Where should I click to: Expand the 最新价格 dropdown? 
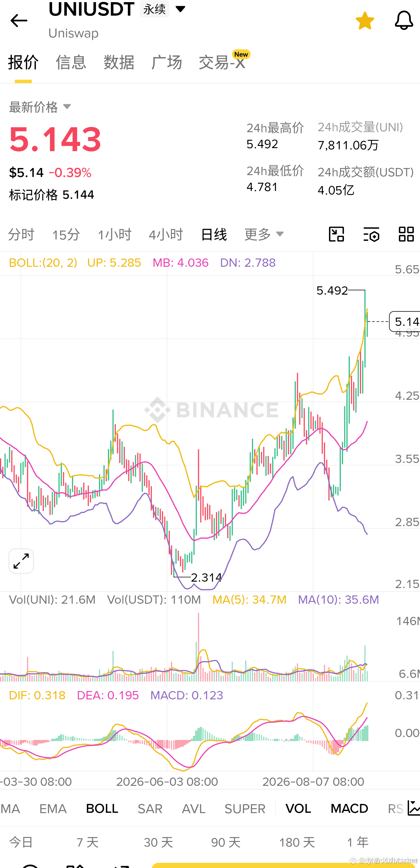40,107
